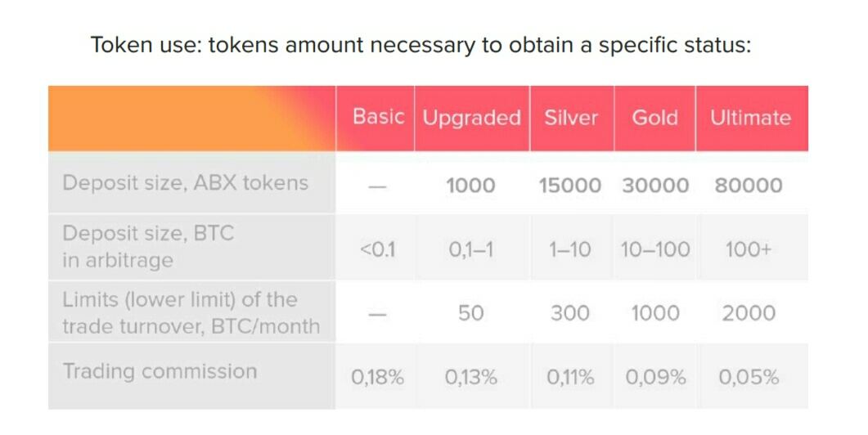Screen dimensions: 868x435
Task: Select the 10–100 BTC Gold cell
Action: tap(654, 249)
